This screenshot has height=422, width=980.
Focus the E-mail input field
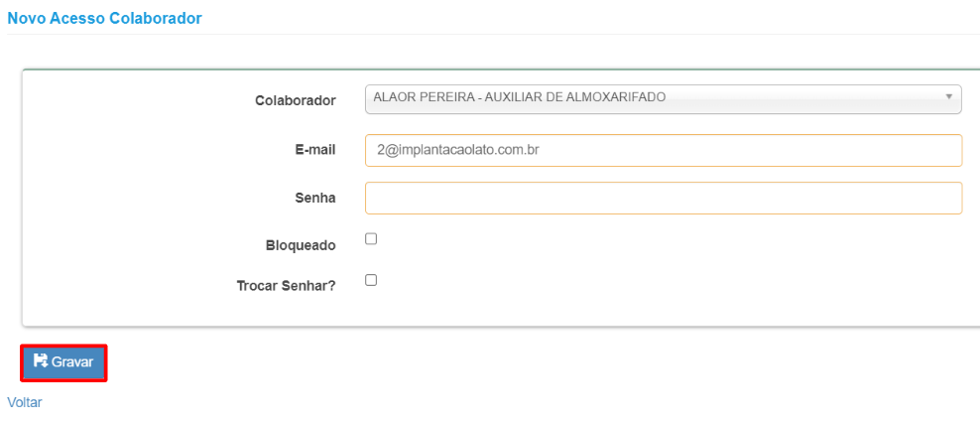pyautogui.click(x=664, y=150)
